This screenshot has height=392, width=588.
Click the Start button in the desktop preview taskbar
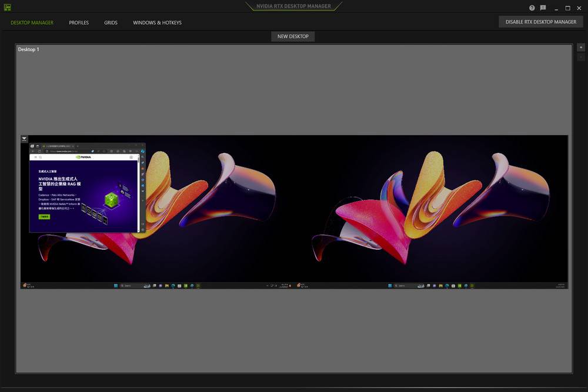pos(115,285)
